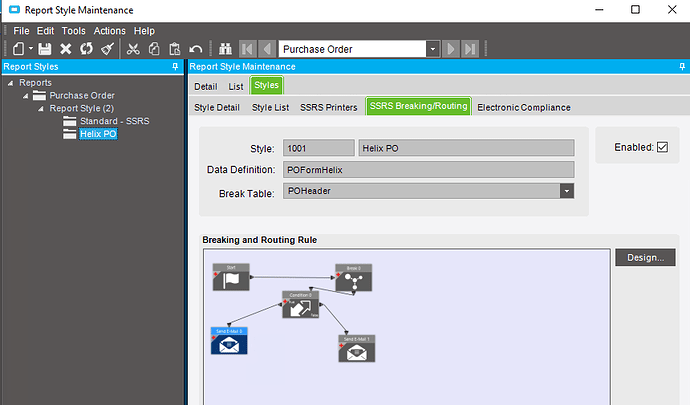
Task: Select the Send E-Mail 1 node
Action: (x=356, y=349)
